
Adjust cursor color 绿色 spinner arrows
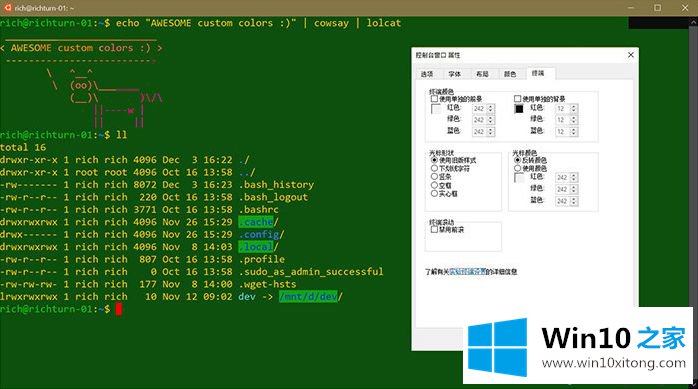click(x=574, y=190)
